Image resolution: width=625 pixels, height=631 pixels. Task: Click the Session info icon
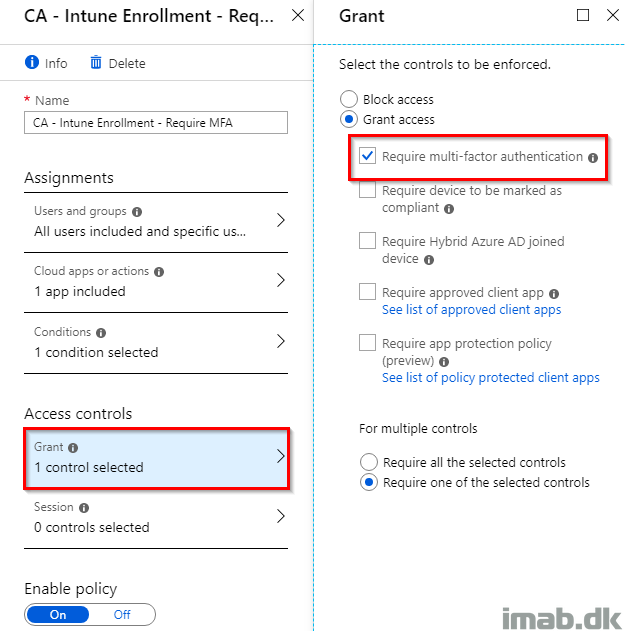tap(84, 508)
